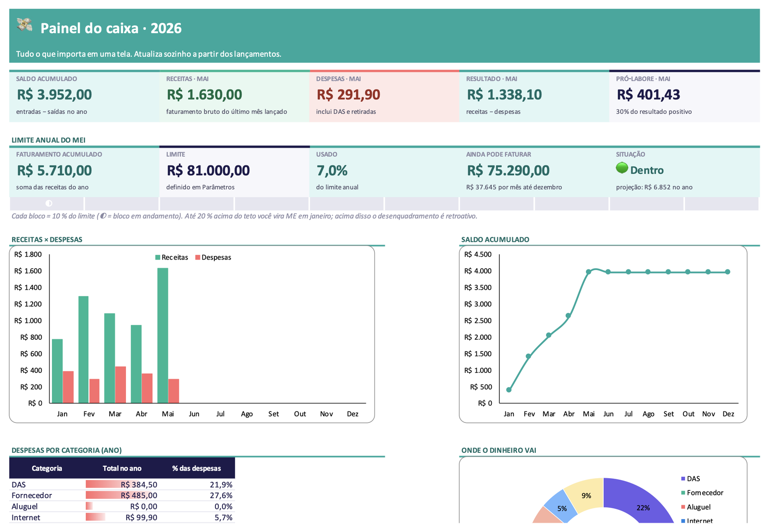Select the receitas value R$ 1.630,00
This screenshot has width=769, height=532.
pos(204,95)
